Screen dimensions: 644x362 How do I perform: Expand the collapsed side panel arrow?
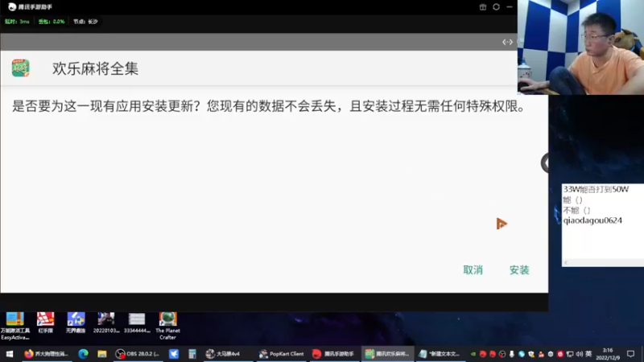(x=545, y=163)
